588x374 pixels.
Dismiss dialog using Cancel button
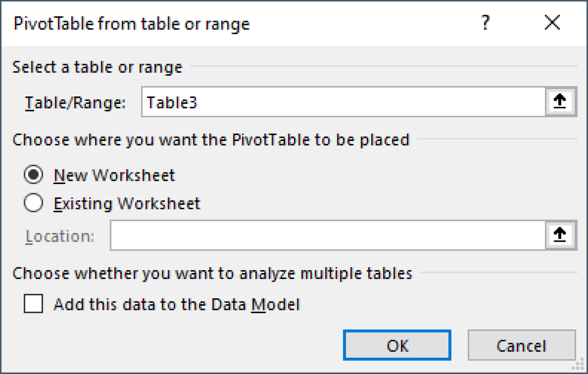point(521,346)
